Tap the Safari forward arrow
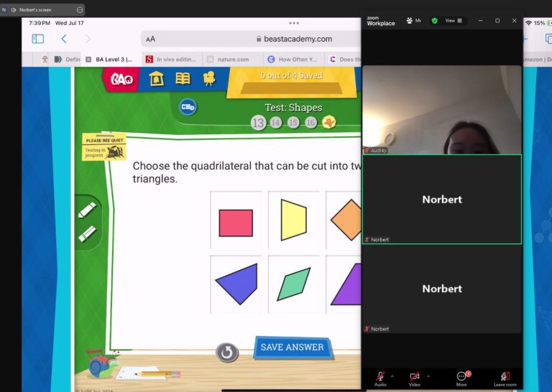 click(88, 39)
